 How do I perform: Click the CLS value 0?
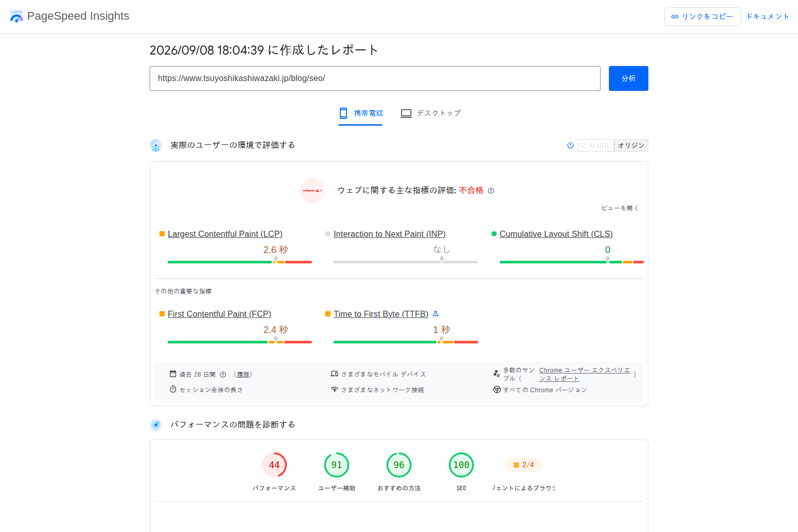pyautogui.click(x=607, y=250)
